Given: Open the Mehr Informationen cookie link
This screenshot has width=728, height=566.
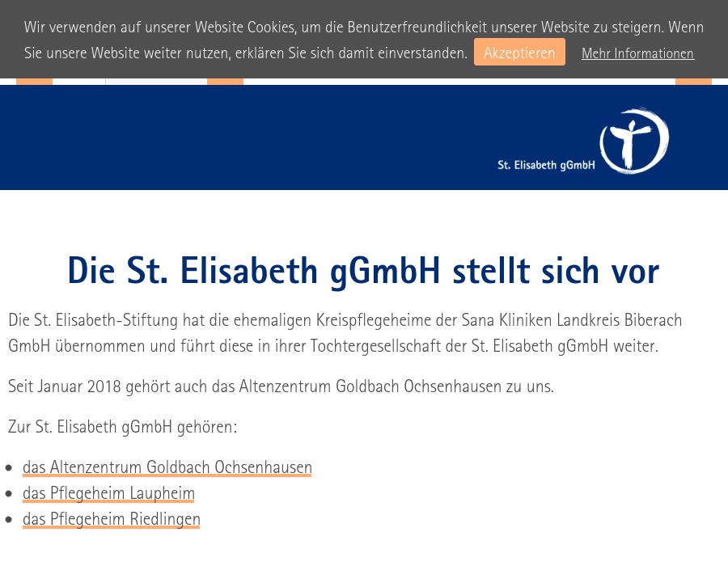Looking at the screenshot, I should coord(637,53).
